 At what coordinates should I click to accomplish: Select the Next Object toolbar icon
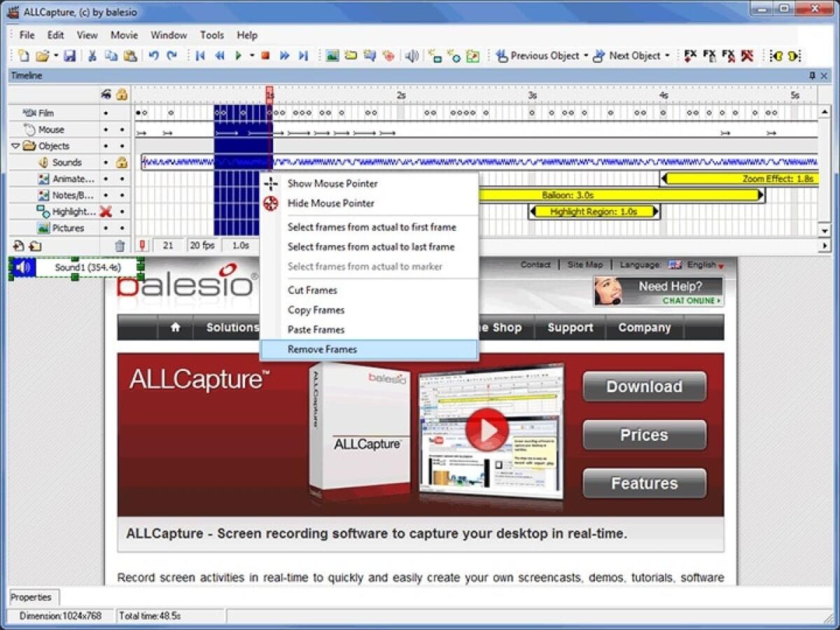(598, 55)
